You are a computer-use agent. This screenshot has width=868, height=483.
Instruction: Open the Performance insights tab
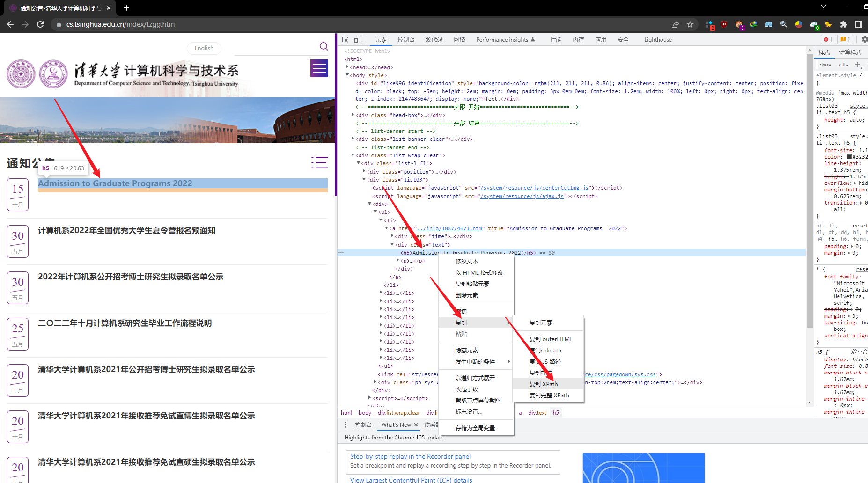506,40
